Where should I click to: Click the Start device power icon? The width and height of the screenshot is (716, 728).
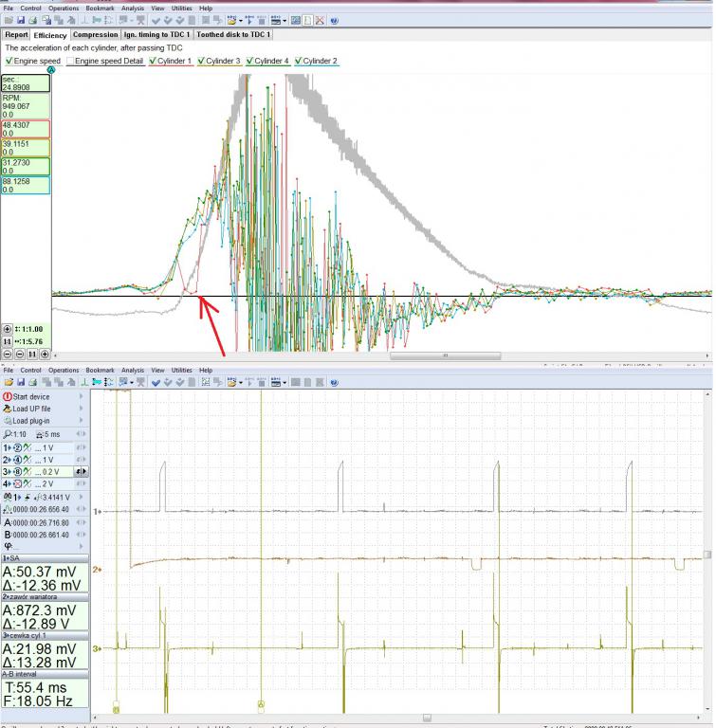tap(8, 396)
